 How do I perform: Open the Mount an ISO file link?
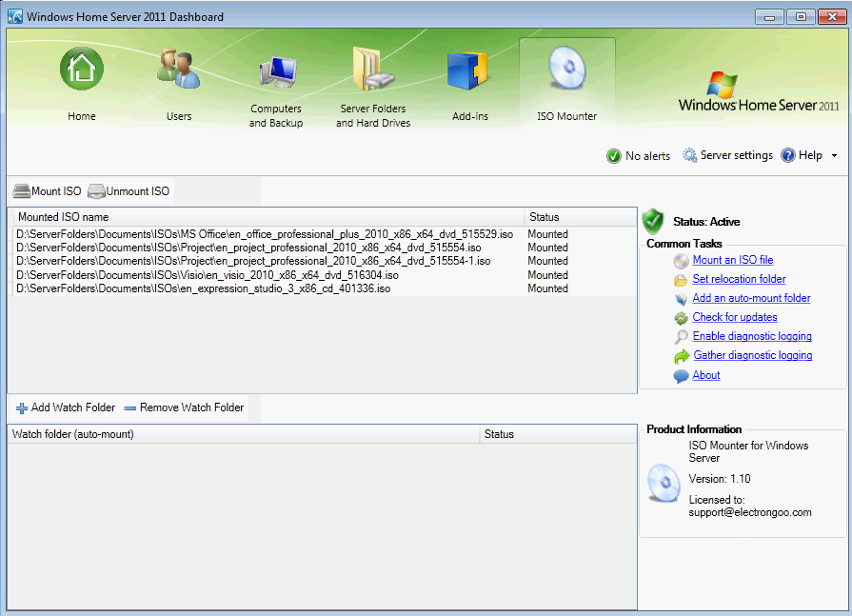[732, 260]
